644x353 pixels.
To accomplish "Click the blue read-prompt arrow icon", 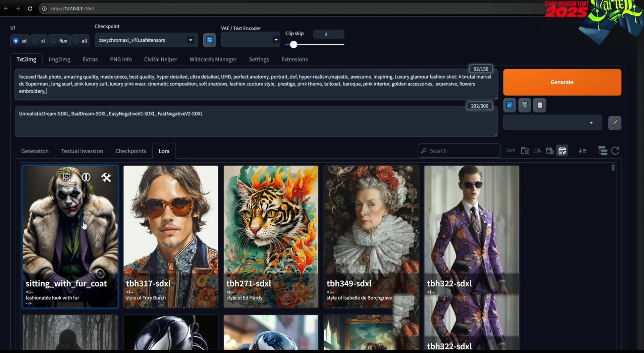I will coord(509,105).
